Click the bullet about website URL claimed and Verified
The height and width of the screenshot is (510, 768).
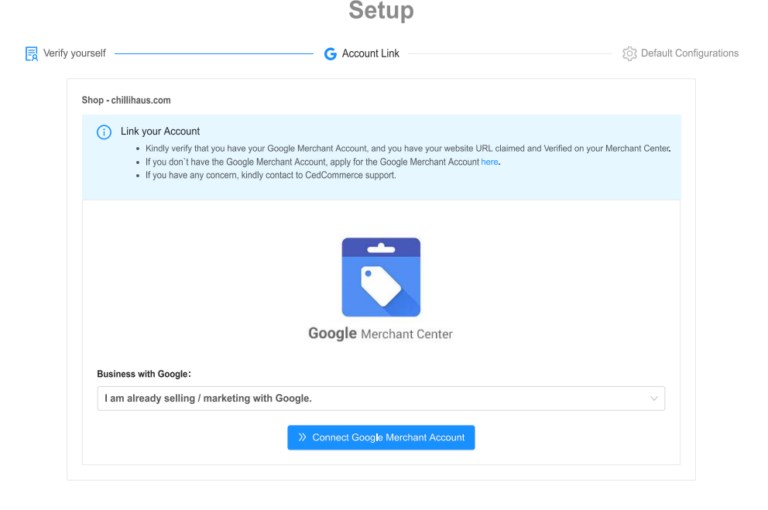click(x=408, y=148)
